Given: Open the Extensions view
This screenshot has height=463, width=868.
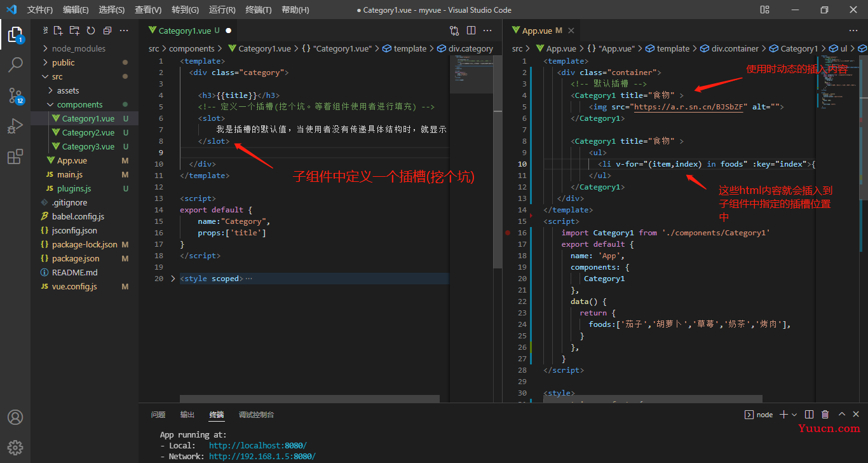Looking at the screenshot, I should click(15, 157).
